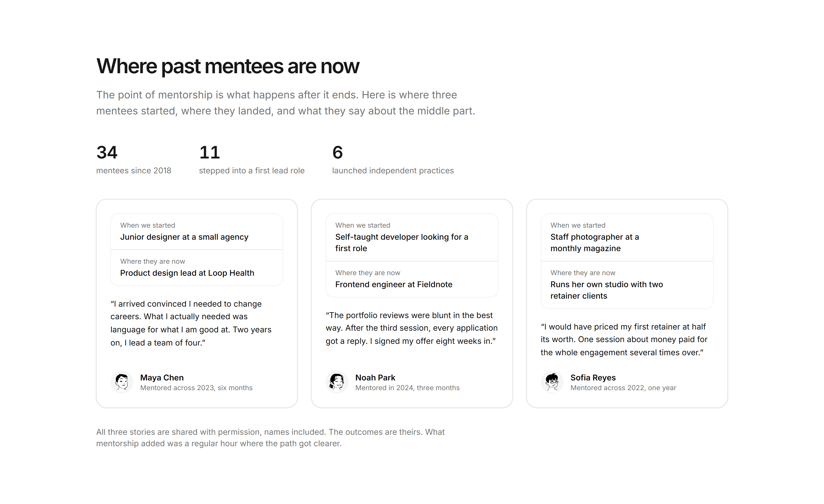
Task: Click the 34 mentees since 2018 stat
Action: 134,159
